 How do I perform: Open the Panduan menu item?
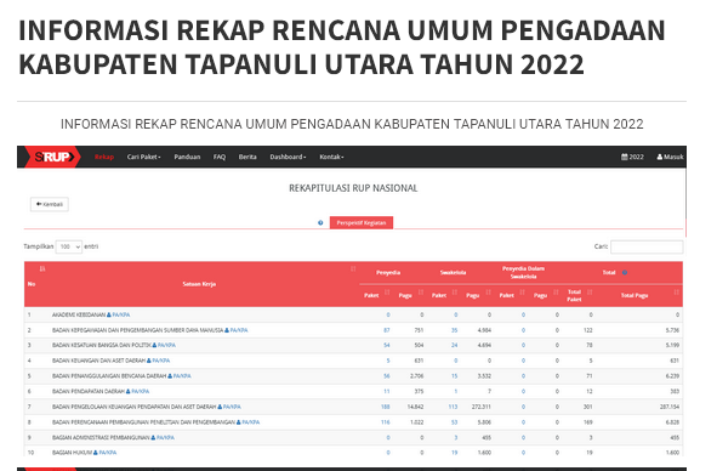(x=187, y=157)
